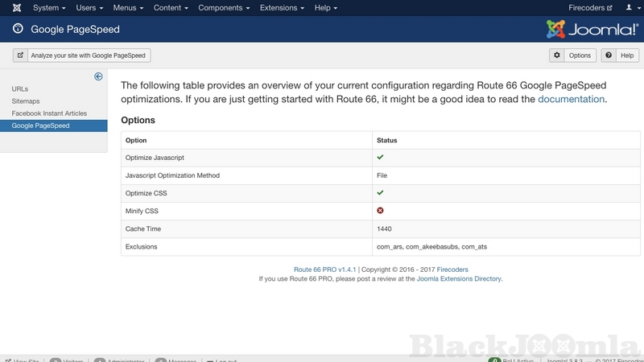
Task: Expand the Extensions menu
Action: [282, 8]
